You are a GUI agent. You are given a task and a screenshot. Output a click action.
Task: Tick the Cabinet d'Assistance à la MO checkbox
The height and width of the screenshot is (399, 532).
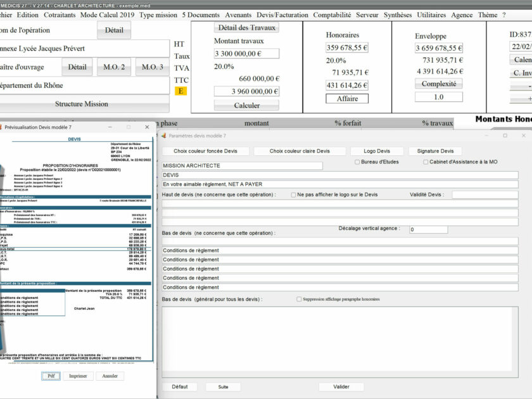coord(426,162)
